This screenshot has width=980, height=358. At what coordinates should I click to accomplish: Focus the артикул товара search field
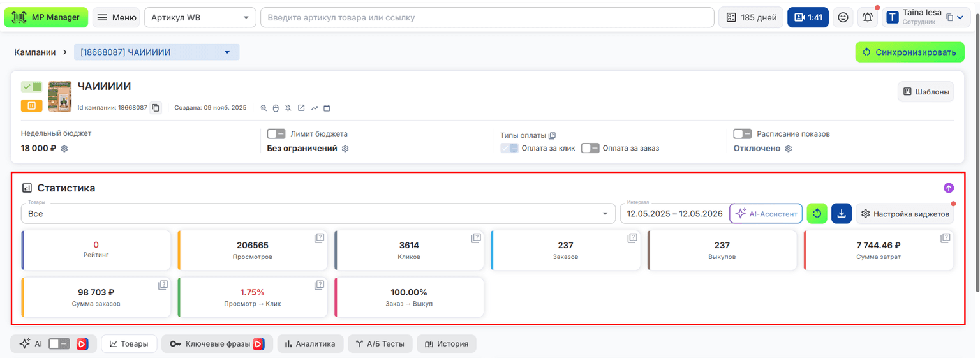[x=487, y=17]
